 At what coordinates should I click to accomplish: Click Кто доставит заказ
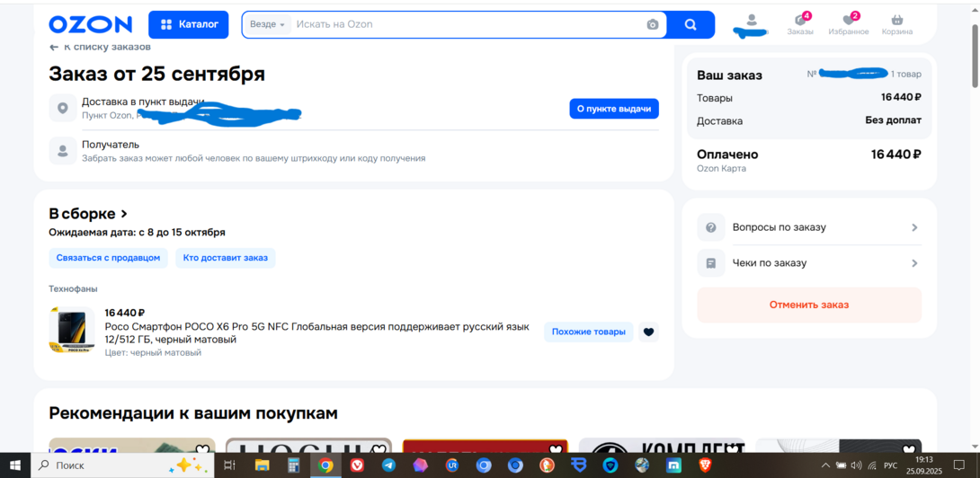click(225, 258)
